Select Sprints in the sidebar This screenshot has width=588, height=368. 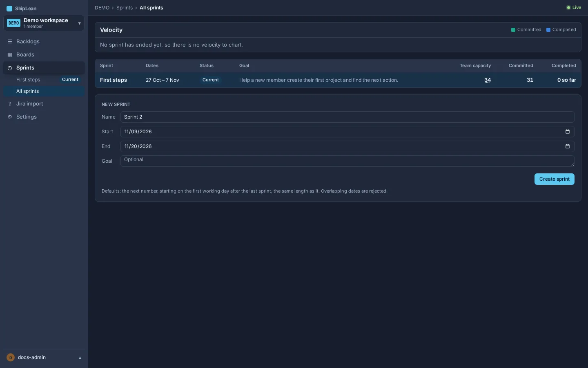(x=44, y=68)
